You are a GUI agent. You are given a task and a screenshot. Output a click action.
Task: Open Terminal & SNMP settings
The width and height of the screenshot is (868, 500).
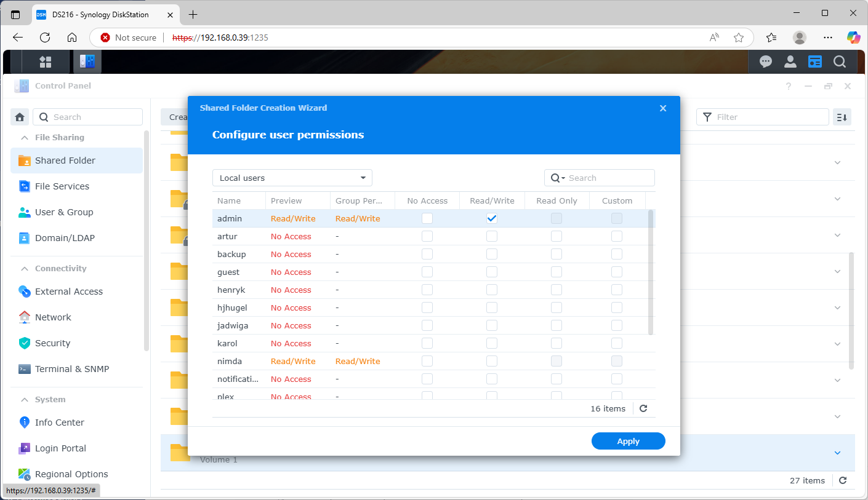pos(72,368)
